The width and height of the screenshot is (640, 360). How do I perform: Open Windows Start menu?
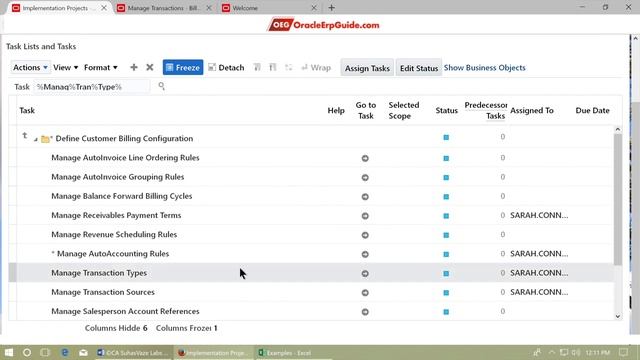pyautogui.click(x=9, y=352)
